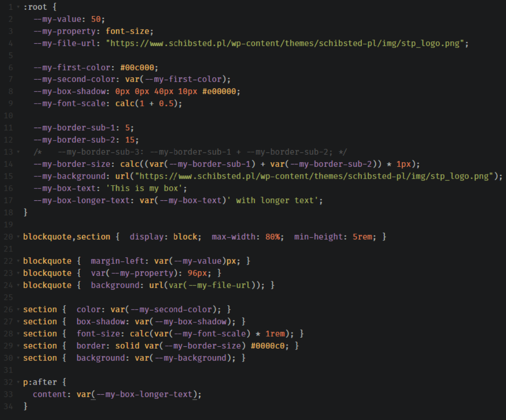Click line number 19 in the gutter
506x420 pixels.
pyautogui.click(x=8, y=225)
